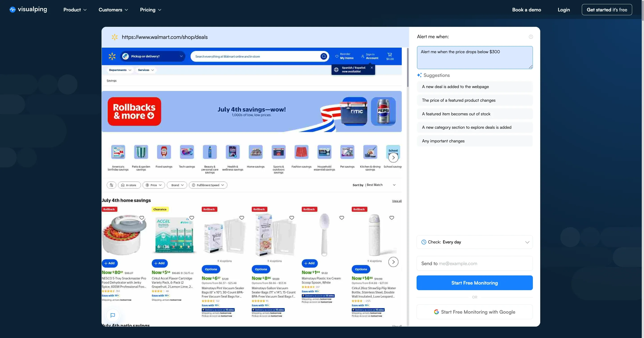This screenshot has width=644, height=338.
Task: Favorite the Mainstays Pint Vacuum Sealer heart
Action: point(242,218)
